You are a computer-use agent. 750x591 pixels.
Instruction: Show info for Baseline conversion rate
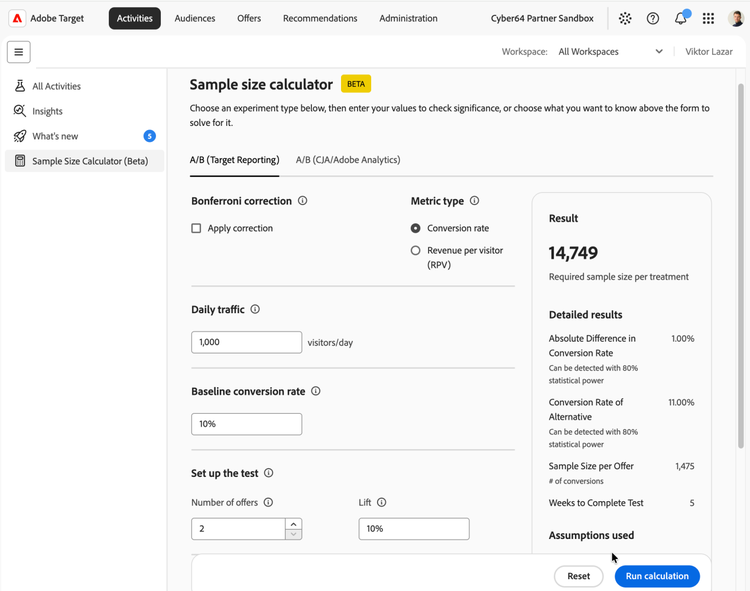[x=316, y=391]
